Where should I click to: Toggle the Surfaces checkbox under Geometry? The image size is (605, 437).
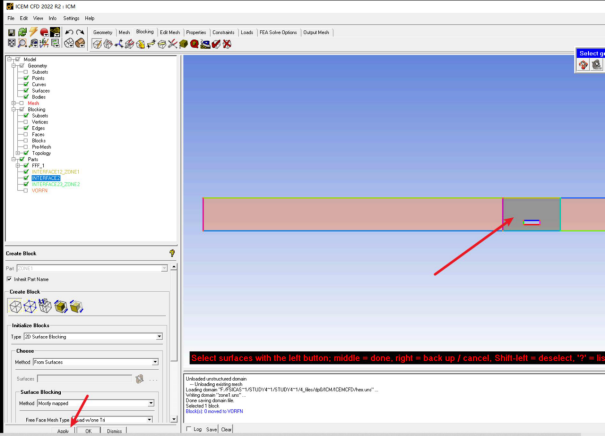(x=26, y=90)
